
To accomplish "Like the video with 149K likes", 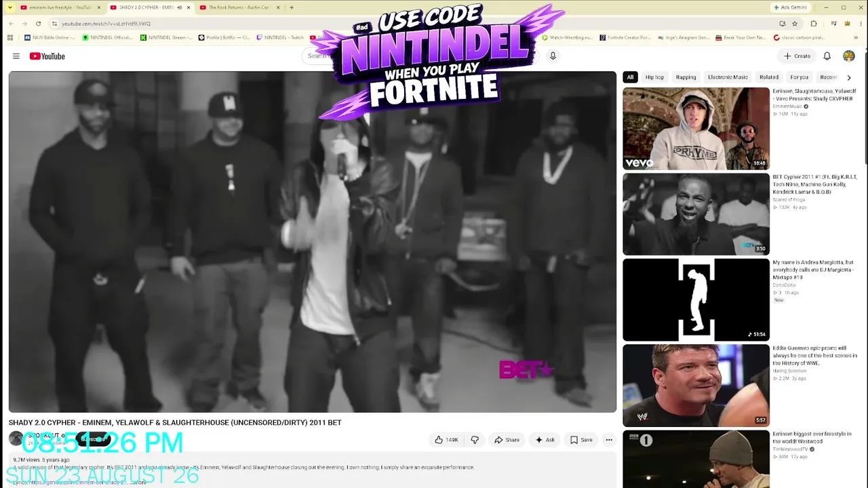I will [x=447, y=440].
